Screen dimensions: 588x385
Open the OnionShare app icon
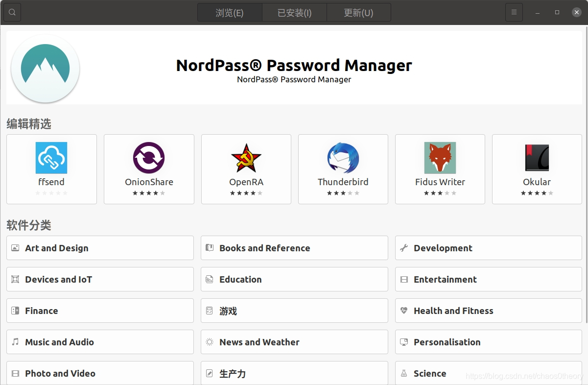pos(149,158)
